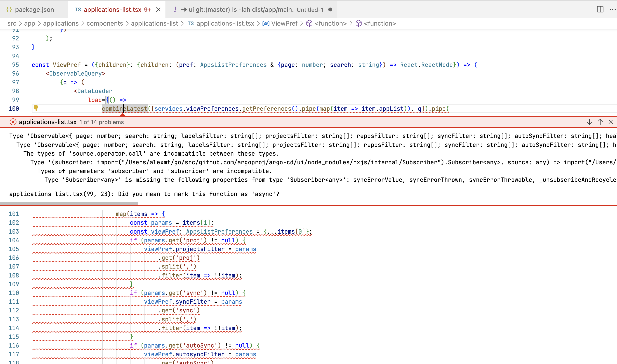Close the applications-list.tsx tab
This screenshot has width=617, height=364.
tap(158, 10)
